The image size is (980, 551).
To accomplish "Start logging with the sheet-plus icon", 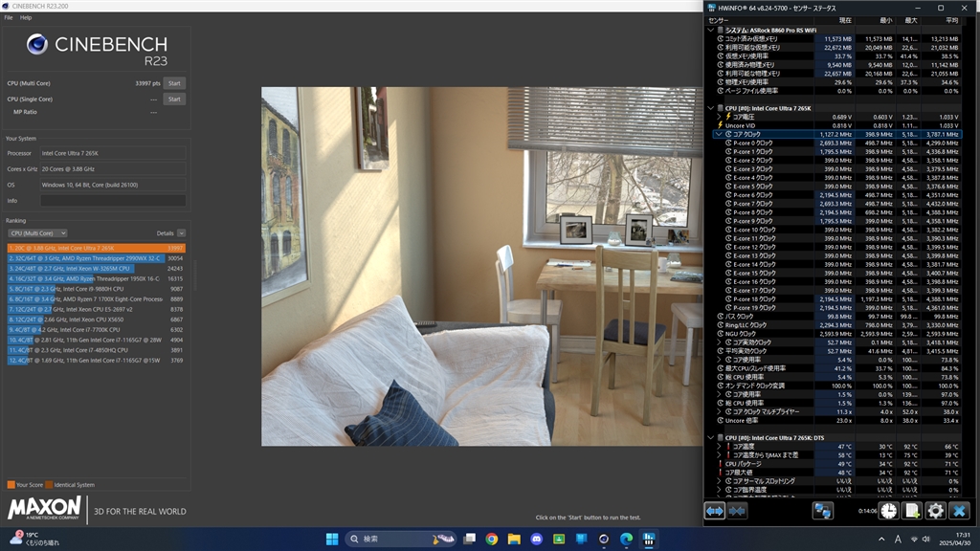I will (912, 511).
